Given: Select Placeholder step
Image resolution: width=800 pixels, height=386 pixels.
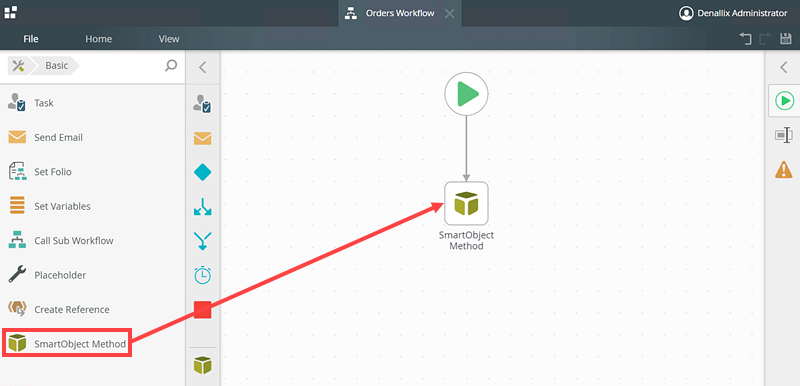Looking at the screenshot, I should tap(92, 275).
